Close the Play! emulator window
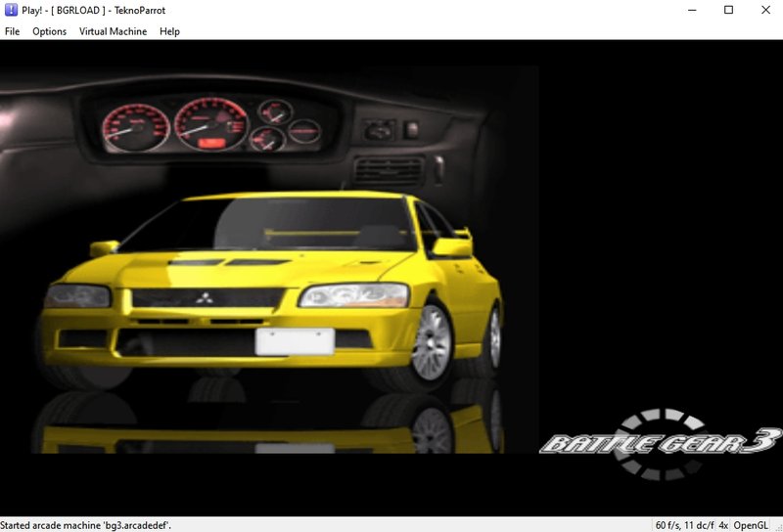The height and width of the screenshot is (532, 783). (x=765, y=10)
